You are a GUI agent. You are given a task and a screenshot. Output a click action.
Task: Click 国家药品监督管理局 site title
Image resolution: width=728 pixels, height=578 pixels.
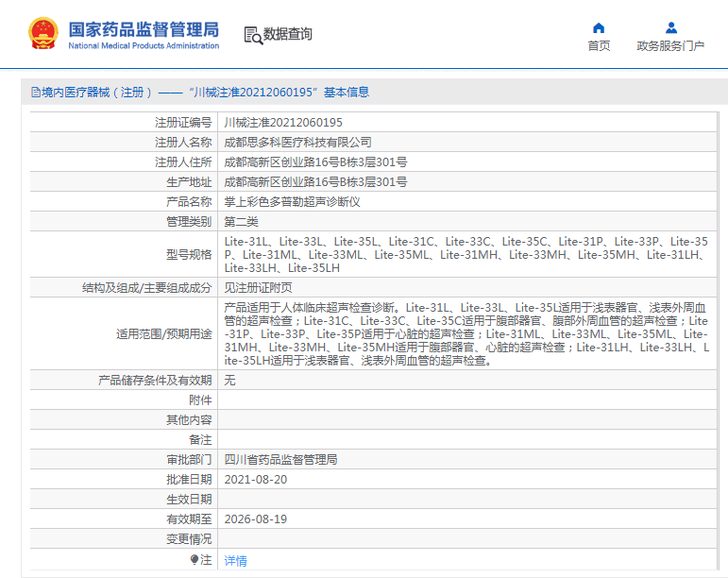(x=144, y=29)
